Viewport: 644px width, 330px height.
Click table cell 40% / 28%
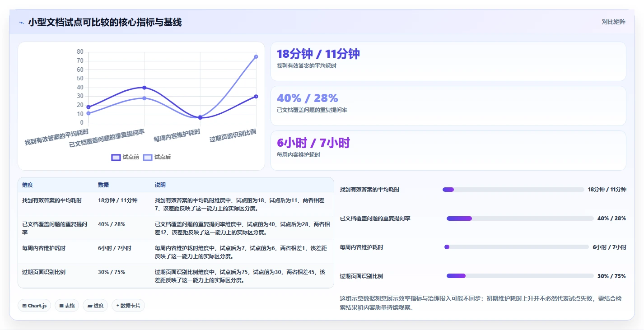pyautogui.click(x=112, y=224)
